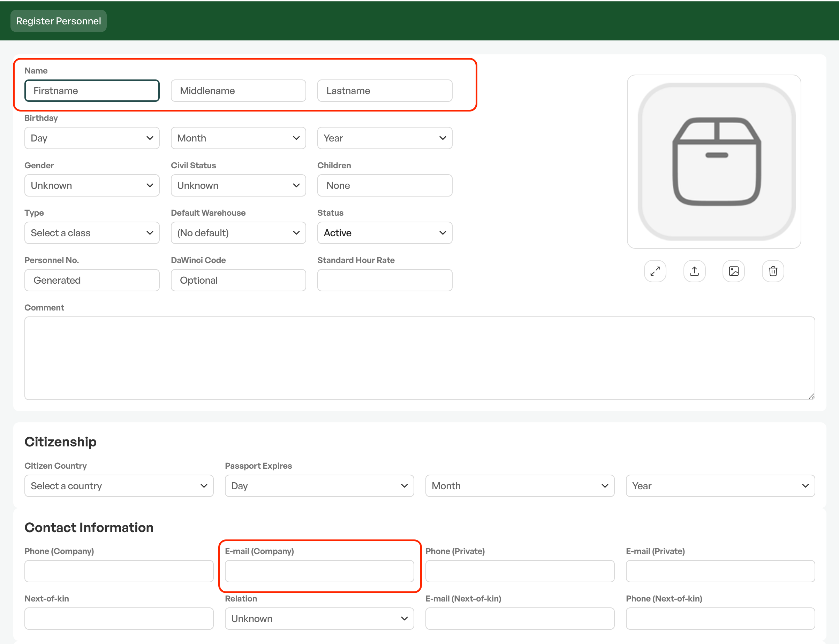Click the Next-of-kin name field

coord(119,618)
